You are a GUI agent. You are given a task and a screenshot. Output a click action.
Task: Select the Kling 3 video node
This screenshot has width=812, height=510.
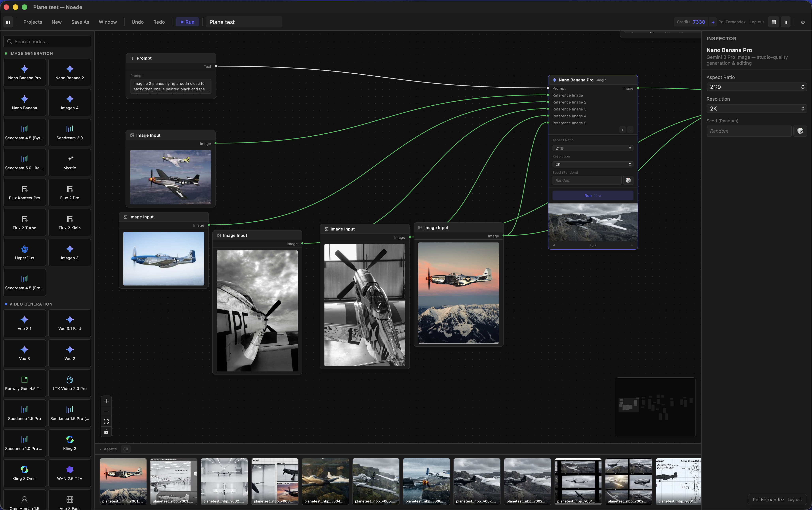[x=70, y=443]
